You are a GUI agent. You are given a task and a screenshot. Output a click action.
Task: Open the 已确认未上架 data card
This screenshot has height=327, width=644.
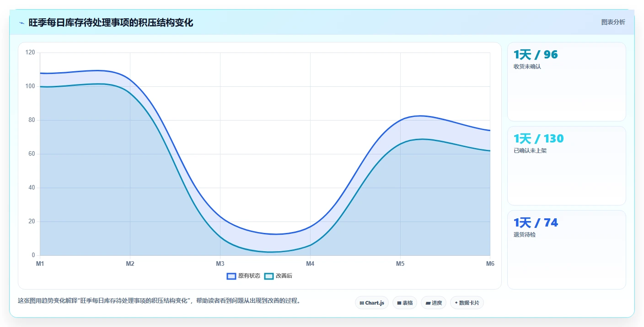pos(567,166)
